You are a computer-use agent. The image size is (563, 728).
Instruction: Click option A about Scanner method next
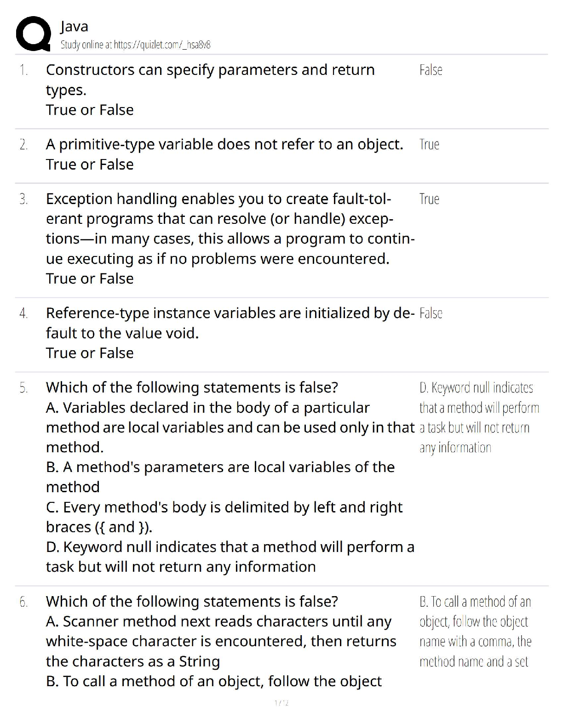[221, 641]
